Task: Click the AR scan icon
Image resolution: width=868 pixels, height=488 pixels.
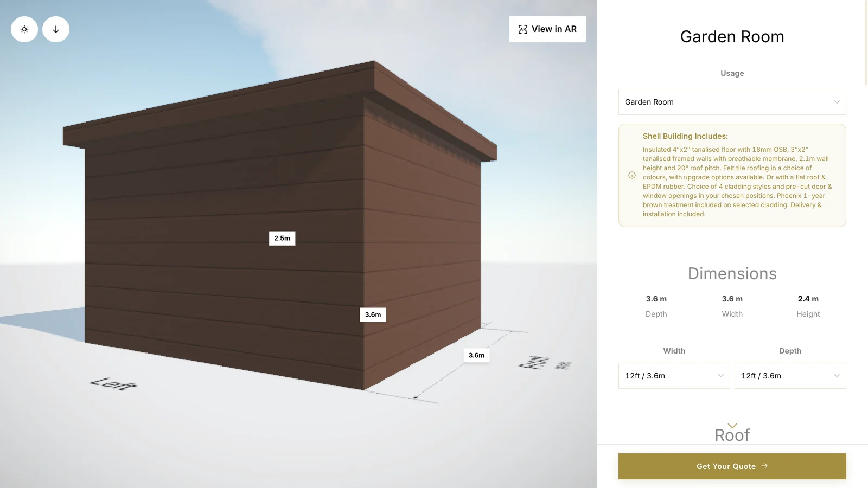Action: (x=523, y=29)
